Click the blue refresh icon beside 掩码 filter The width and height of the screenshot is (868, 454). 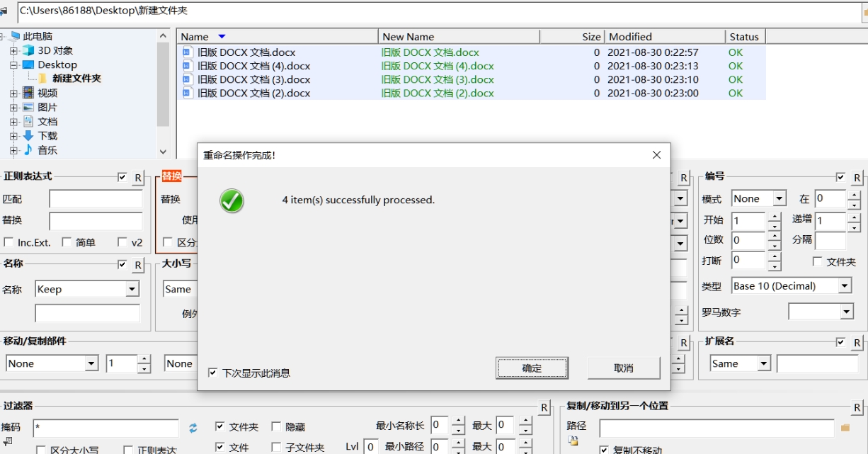193,428
